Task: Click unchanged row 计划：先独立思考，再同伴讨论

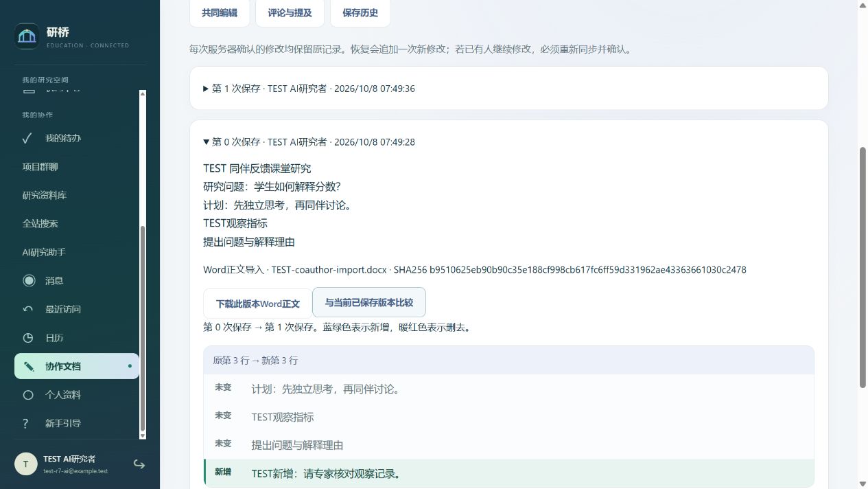Action: click(508, 389)
